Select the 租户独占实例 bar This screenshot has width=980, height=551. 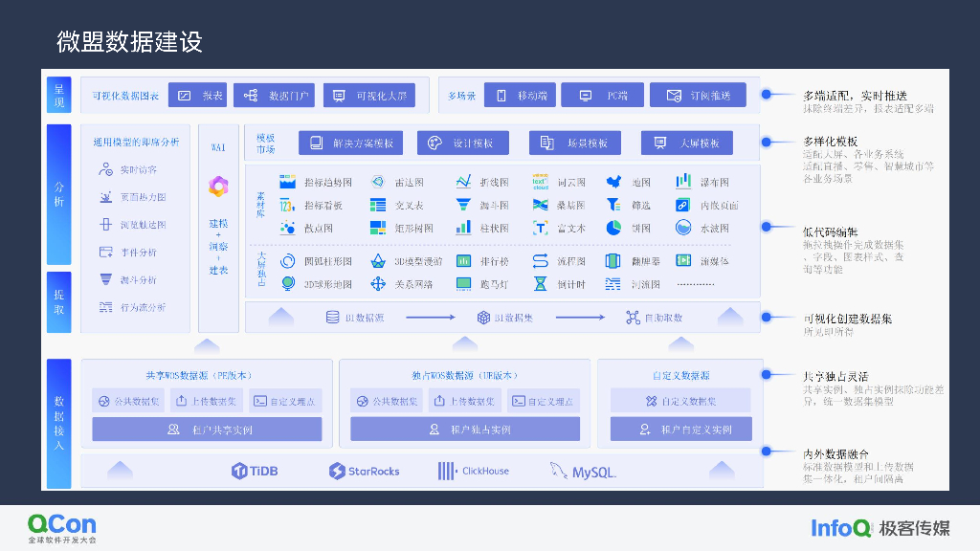pos(465,430)
